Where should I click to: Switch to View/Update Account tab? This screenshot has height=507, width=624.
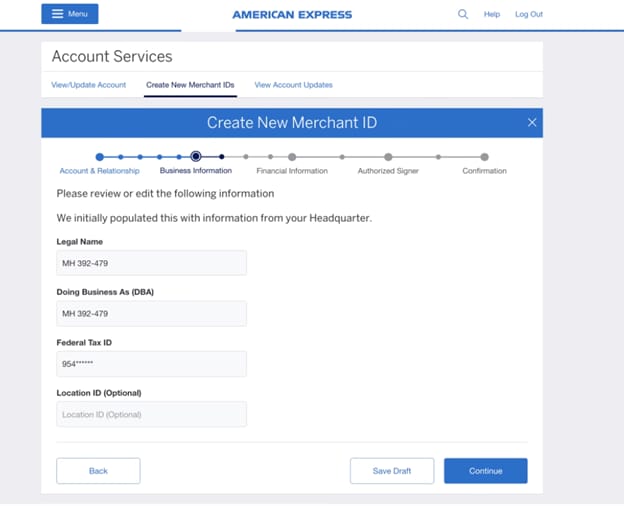point(88,85)
